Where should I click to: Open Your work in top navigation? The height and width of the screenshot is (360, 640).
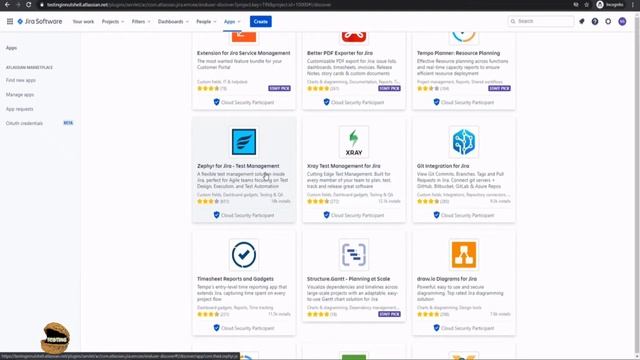coord(83,21)
